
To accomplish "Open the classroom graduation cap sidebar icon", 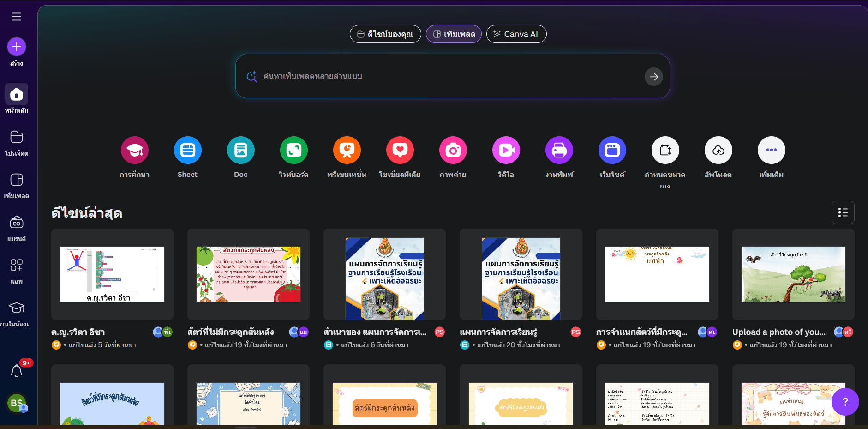I will (17, 308).
